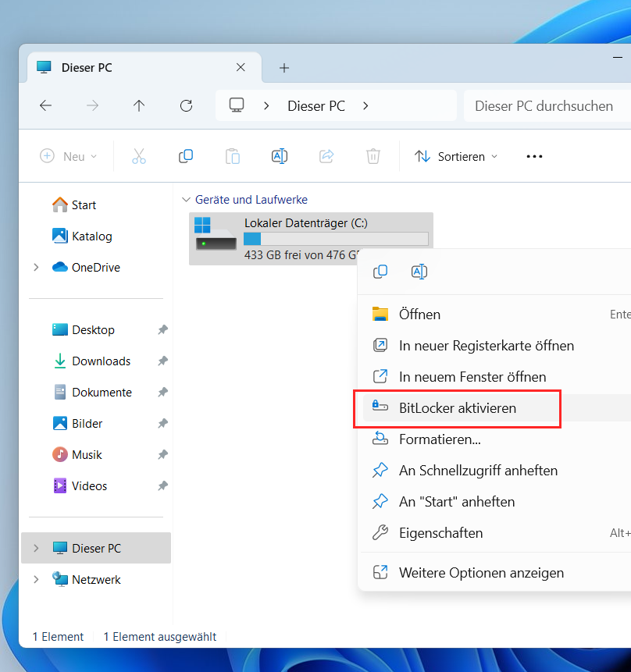Pin icon next to Musik

(x=162, y=454)
